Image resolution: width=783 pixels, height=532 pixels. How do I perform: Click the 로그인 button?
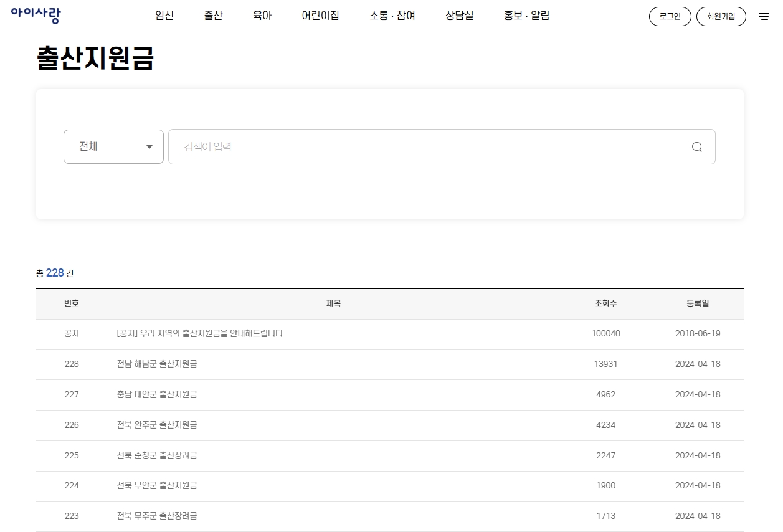(670, 17)
